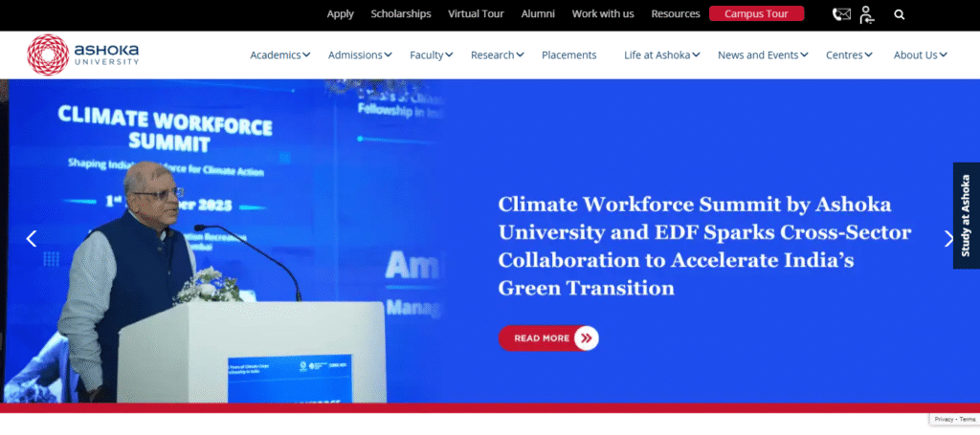The height and width of the screenshot is (435, 980).
Task: Open the contact phone and mail icon
Action: 841,14
